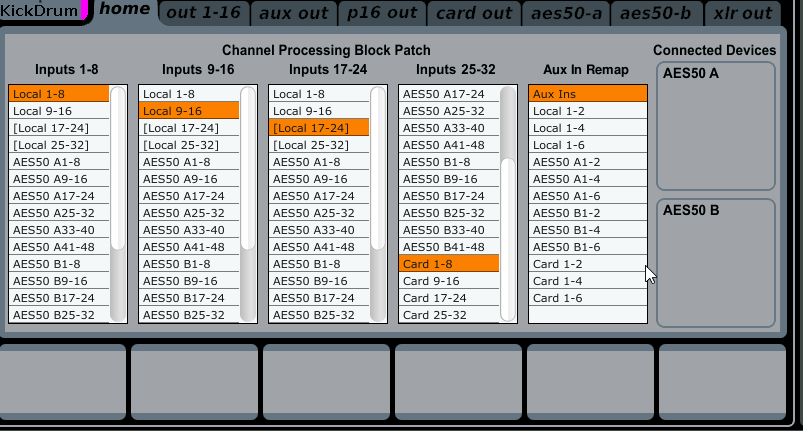Pick AES50 A9-16 in Inputs 17-24 list
The width and height of the screenshot is (803, 431).
tap(319, 179)
